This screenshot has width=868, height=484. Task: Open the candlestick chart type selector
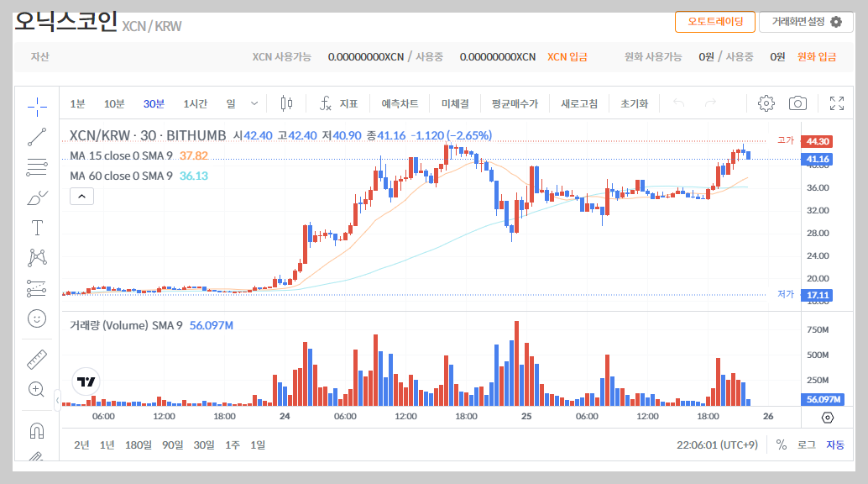pos(286,103)
